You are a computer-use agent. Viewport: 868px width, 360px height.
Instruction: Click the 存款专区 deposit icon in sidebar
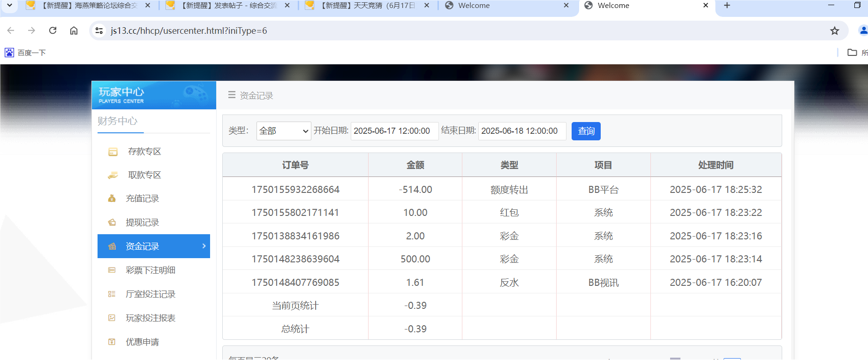pyautogui.click(x=113, y=152)
